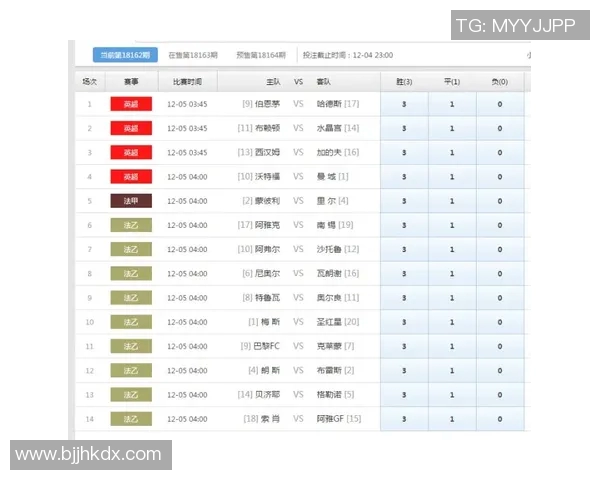
Task: Click the 场次 column header
Action: point(90,82)
